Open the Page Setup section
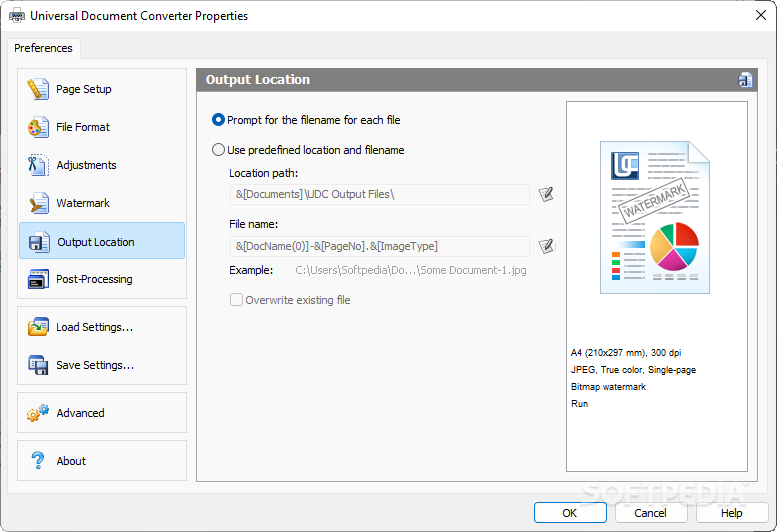This screenshot has height=532, width=777. pos(102,89)
